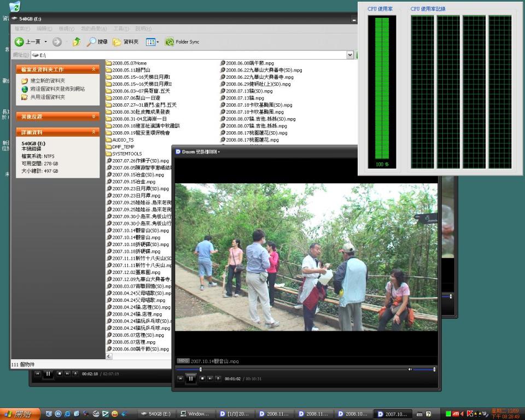Click the MPG format badge in the player
The width and height of the screenshot is (525, 420).
tap(182, 360)
